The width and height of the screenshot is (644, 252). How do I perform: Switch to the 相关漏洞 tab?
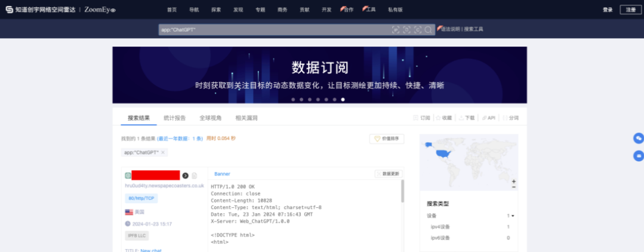click(246, 118)
